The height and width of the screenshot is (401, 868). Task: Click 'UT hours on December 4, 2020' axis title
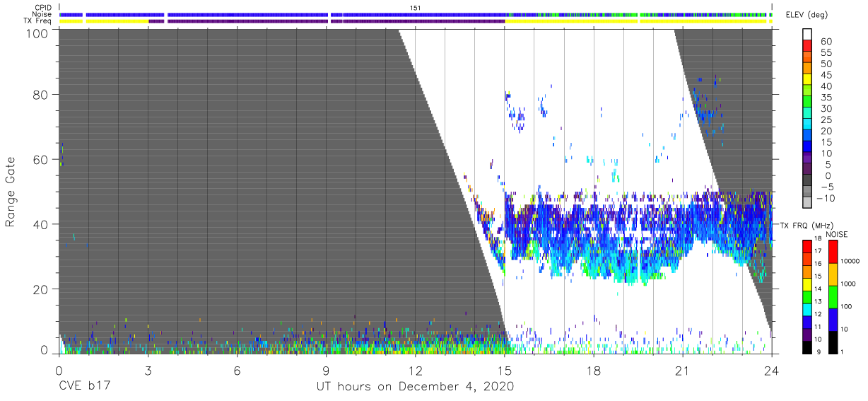click(x=416, y=386)
